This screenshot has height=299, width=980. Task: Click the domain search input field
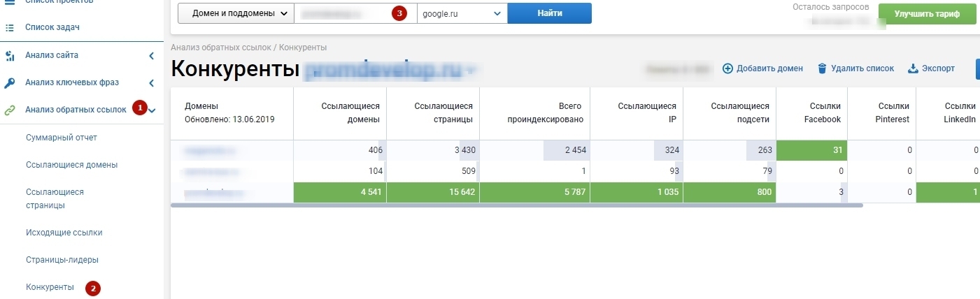pos(355,13)
